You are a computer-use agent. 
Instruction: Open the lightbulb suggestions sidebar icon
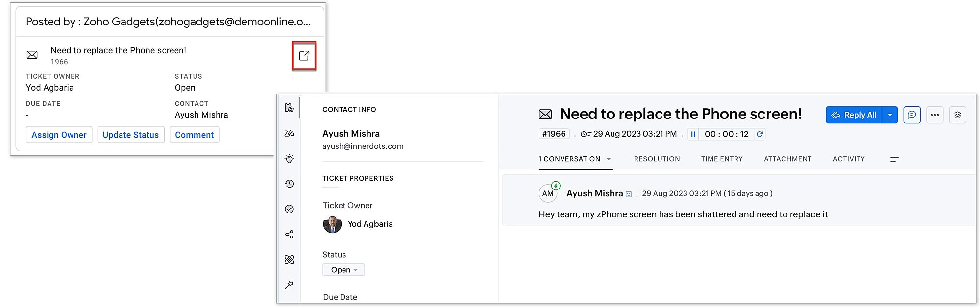[x=289, y=159]
